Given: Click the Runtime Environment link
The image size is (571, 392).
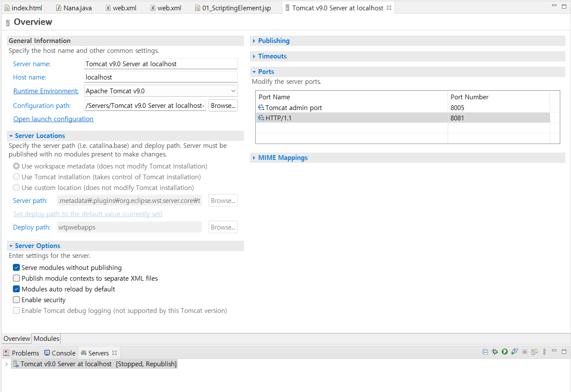Looking at the screenshot, I should click(46, 91).
